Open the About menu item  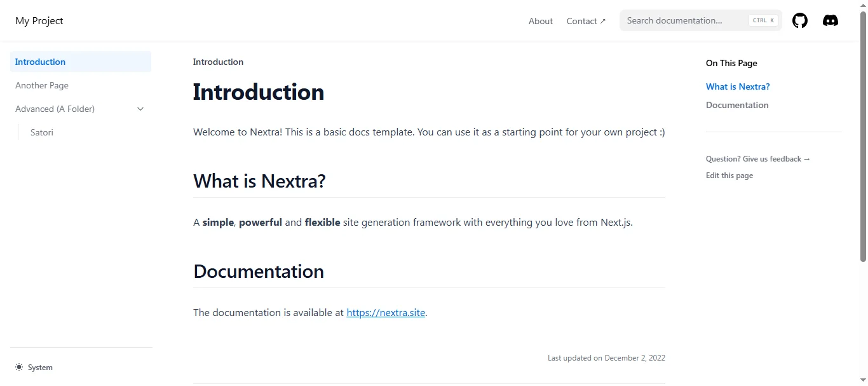pos(540,21)
